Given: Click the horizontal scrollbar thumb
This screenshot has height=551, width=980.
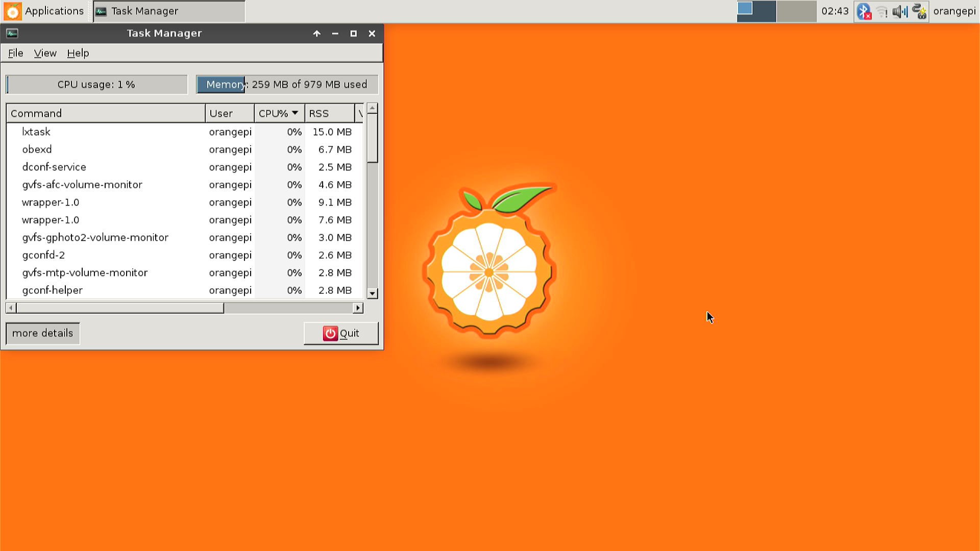Looking at the screenshot, I should coord(120,308).
